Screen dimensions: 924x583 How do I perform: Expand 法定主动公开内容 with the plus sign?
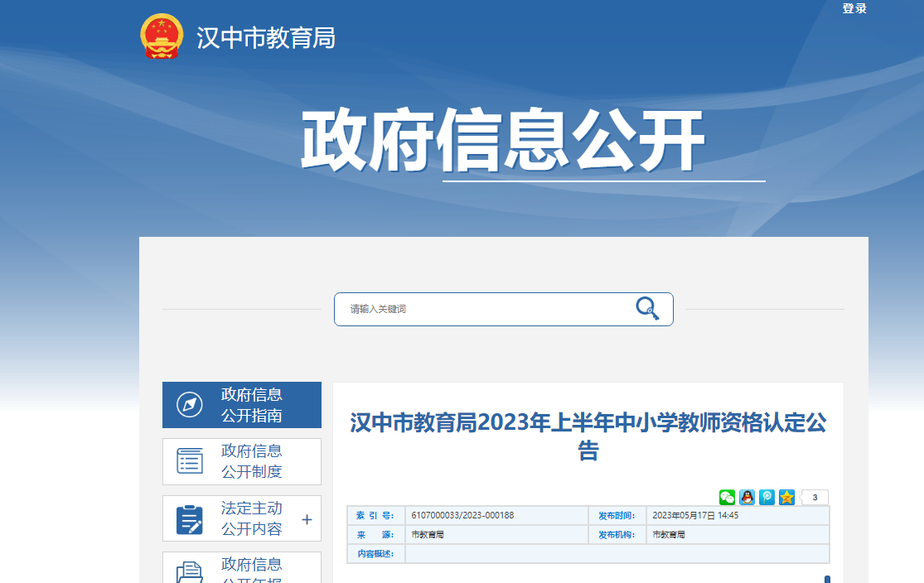[307, 519]
